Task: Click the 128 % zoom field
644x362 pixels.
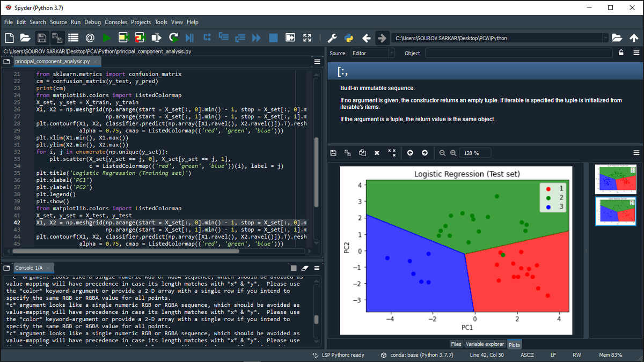Action: coord(474,153)
